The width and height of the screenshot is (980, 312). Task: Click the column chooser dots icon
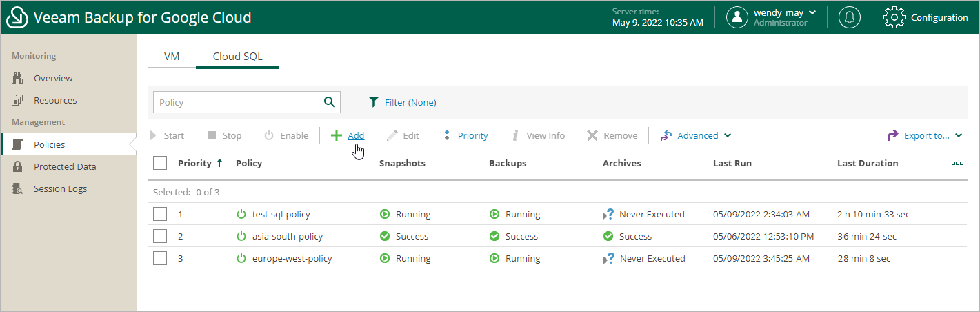pos(957,164)
